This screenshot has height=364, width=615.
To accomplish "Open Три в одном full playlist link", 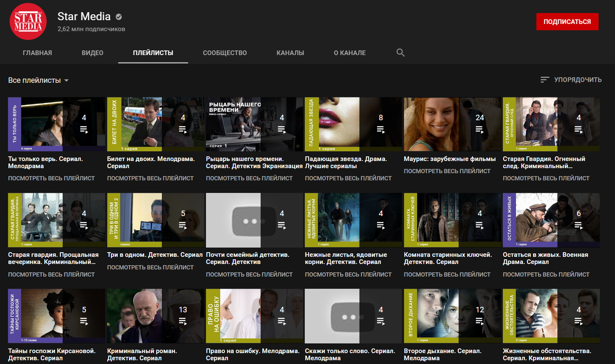I will pyautogui.click(x=150, y=267).
